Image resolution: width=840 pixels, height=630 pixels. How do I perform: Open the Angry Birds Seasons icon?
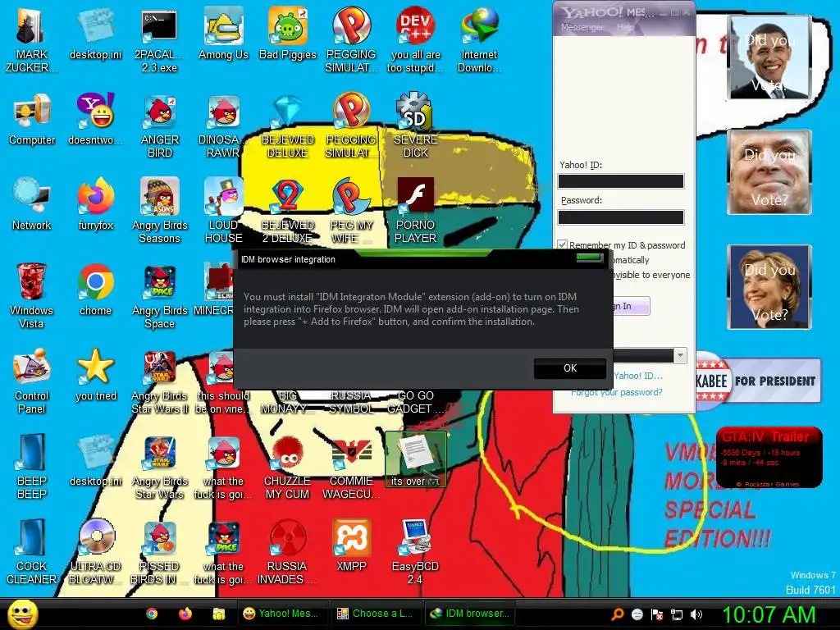pyautogui.click(x=159, y=211)
